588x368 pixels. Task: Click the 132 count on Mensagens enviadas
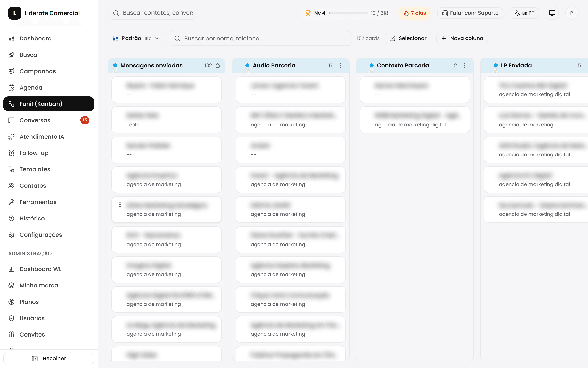[x=208, y=65]
